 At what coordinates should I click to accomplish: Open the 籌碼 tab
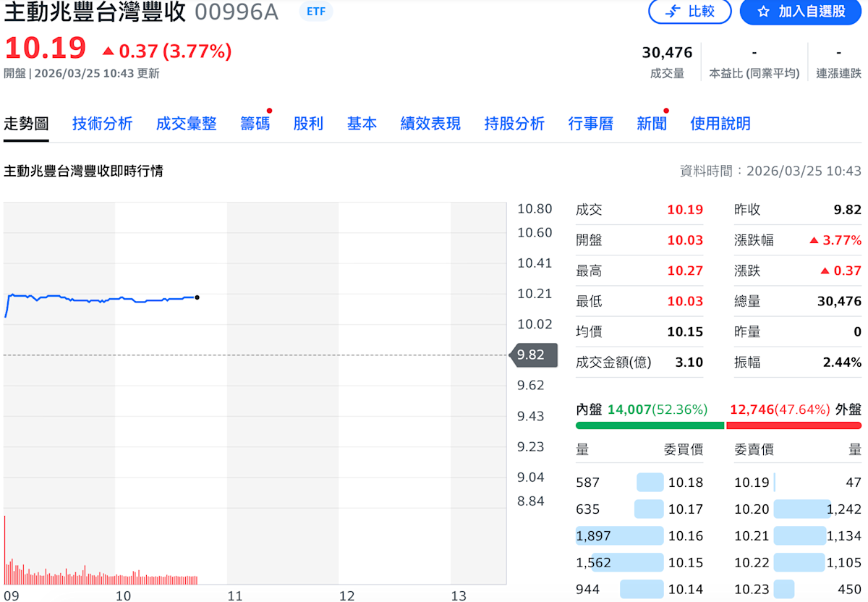click(255, 124)
